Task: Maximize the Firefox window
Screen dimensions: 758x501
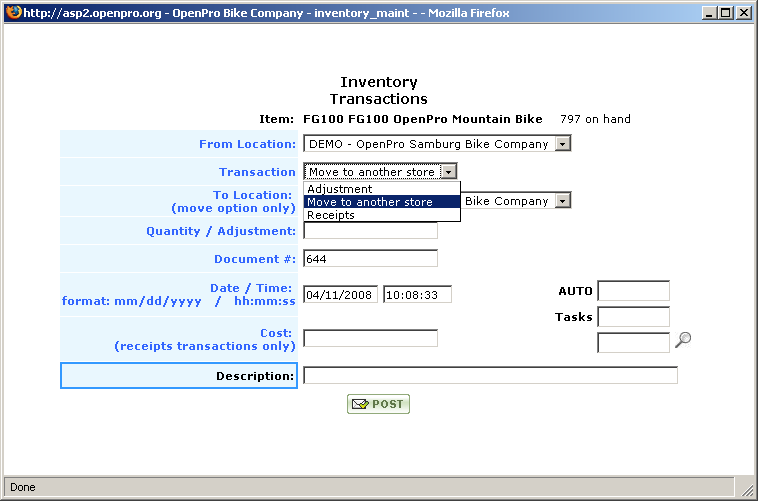Action: pyautogui.click(x=725, y=13)
